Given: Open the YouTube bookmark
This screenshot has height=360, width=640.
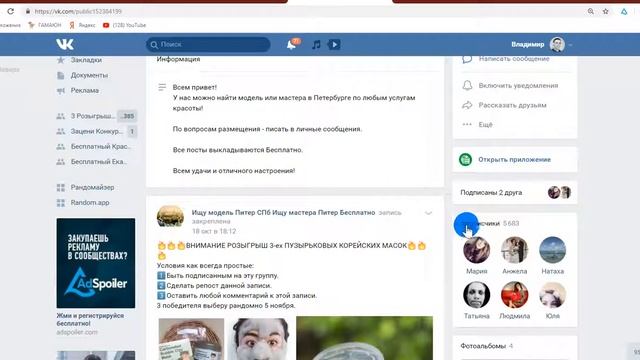Looking at the screenshot, I should click(124, 25).
